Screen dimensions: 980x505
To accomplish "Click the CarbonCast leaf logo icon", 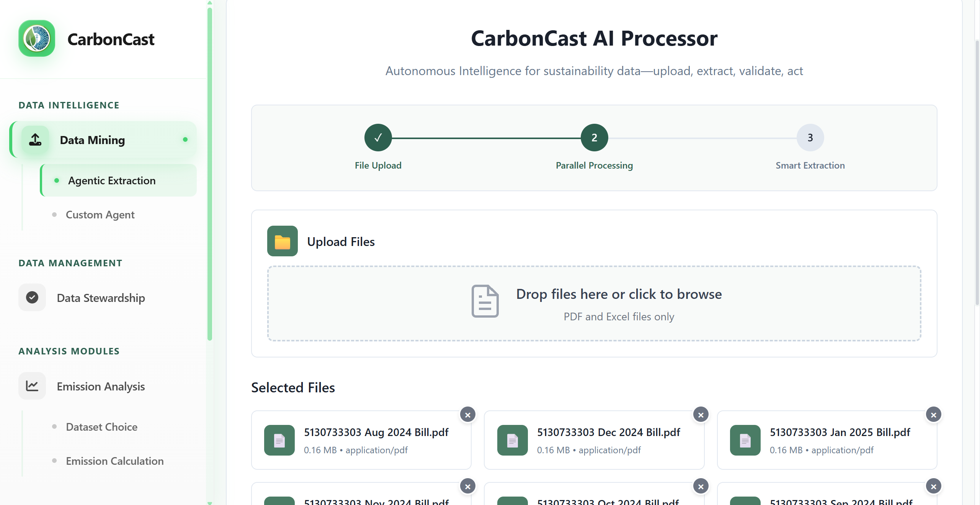I will 37,38.
